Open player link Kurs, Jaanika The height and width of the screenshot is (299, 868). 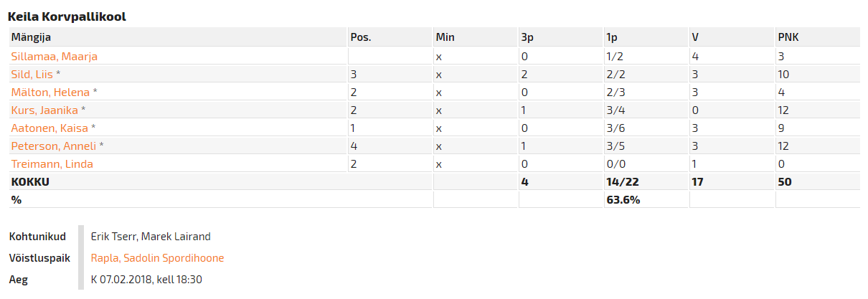tap(44, 110)
